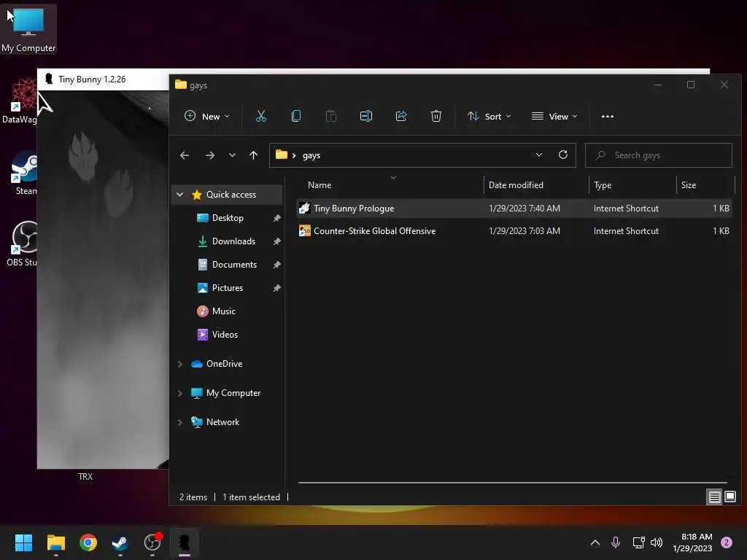Screen dimensions: 747x560
Task: Click the Tiny Bunny 1.2.26 window title
Action: pyautogui.click(x=92, y=79)
